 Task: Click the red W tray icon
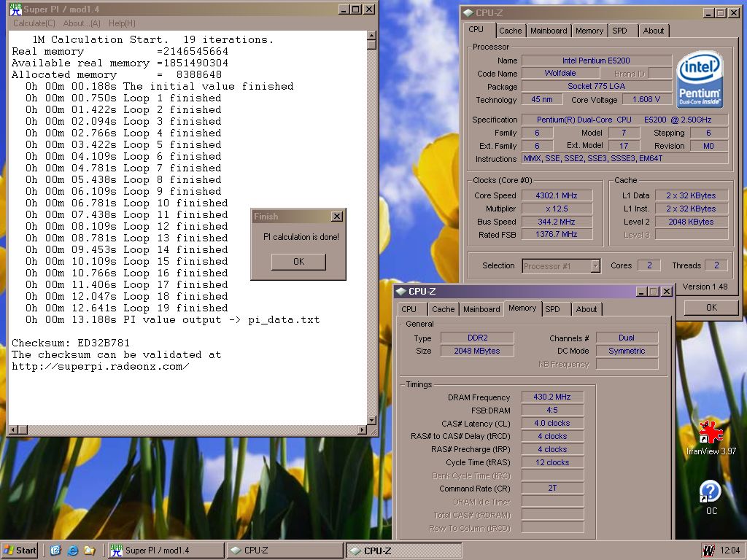point(708,551)
